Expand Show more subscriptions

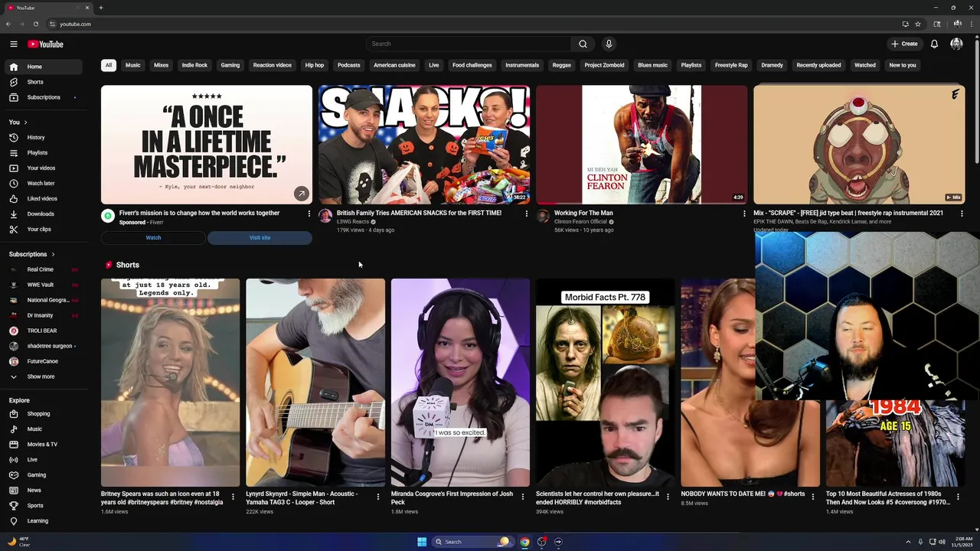tap(43, 377)
